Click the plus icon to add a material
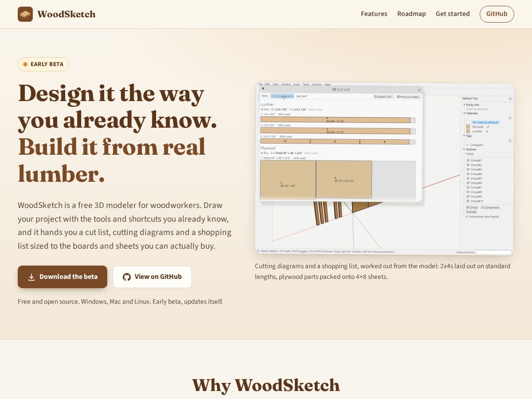The height and width of the screenshot is (399, 532). click(x=510, y=118)
